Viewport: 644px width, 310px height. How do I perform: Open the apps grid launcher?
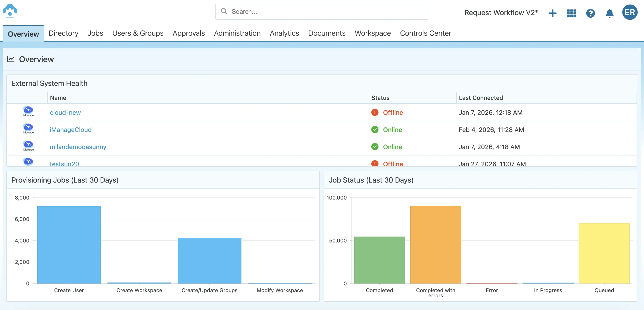571,13
